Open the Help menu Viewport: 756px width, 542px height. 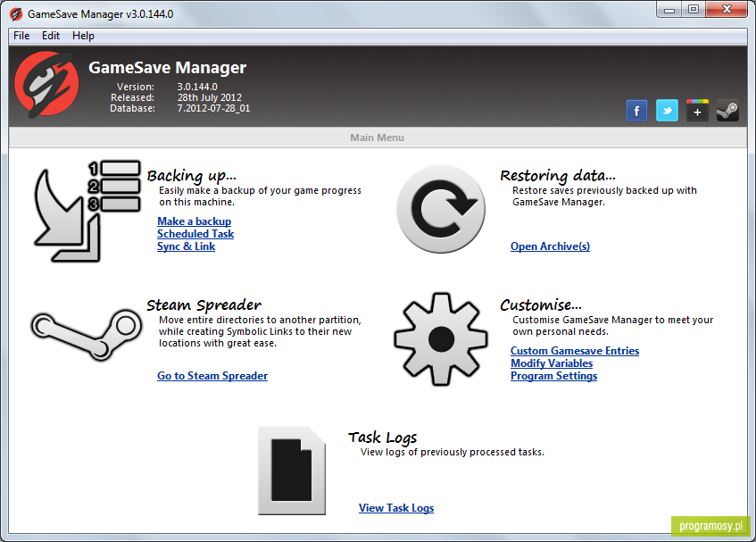point(83,36)
